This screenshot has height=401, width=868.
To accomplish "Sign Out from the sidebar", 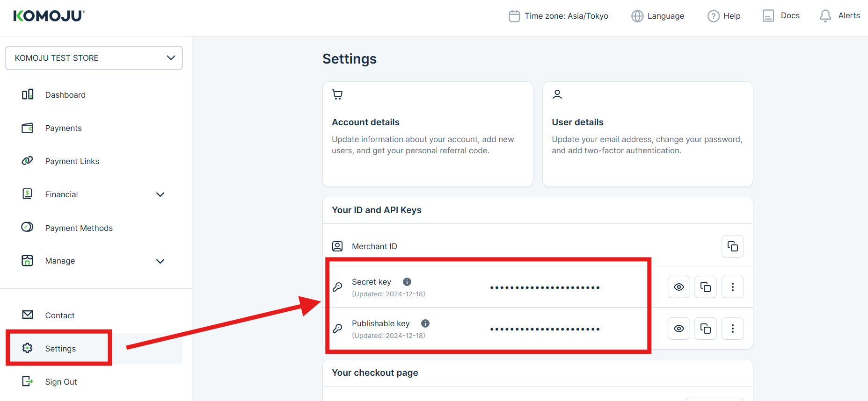I will click(61, 382).
